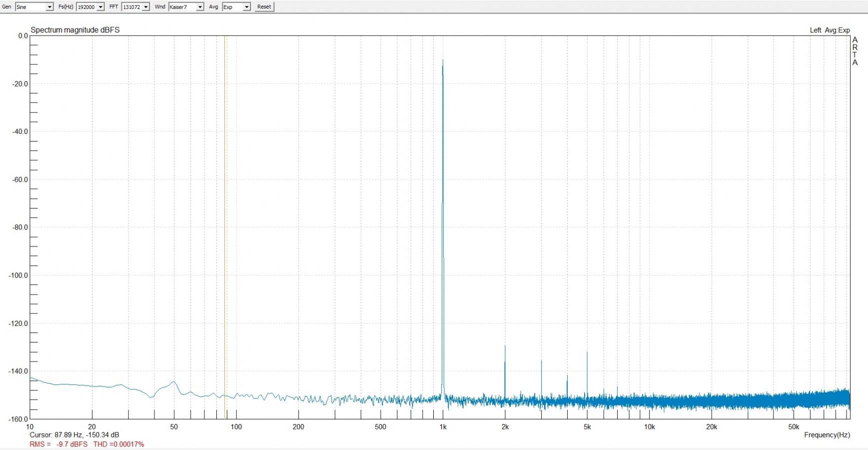This screenshot has height=450, width=868.
Task: Click the Frequency(Hz) axis label
Action: [827, 435]
